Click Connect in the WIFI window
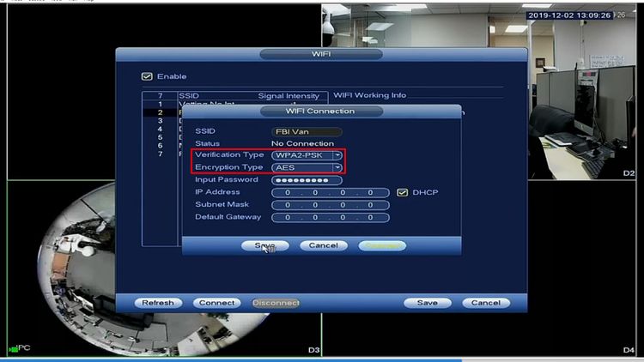The width and height of the screenshot is (644, 362). [x=216, y=303]
